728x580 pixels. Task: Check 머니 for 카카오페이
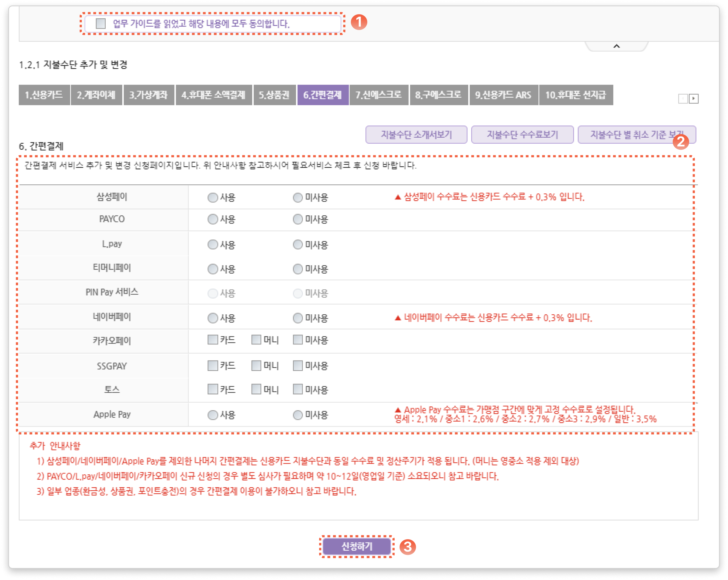pos(256,340)
